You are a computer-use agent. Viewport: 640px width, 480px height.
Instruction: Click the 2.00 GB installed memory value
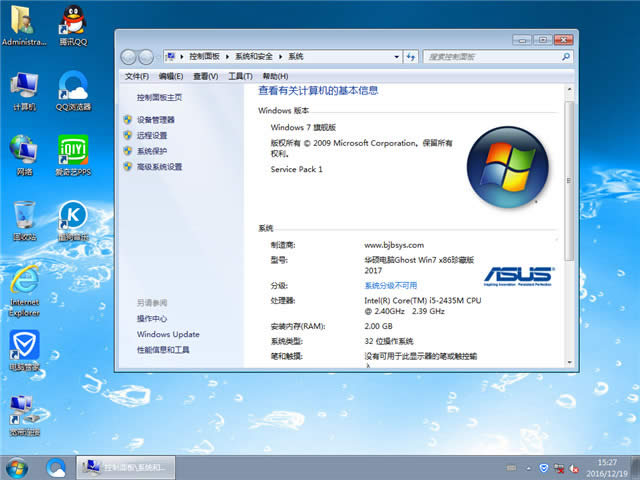click(x=378, y=326)
